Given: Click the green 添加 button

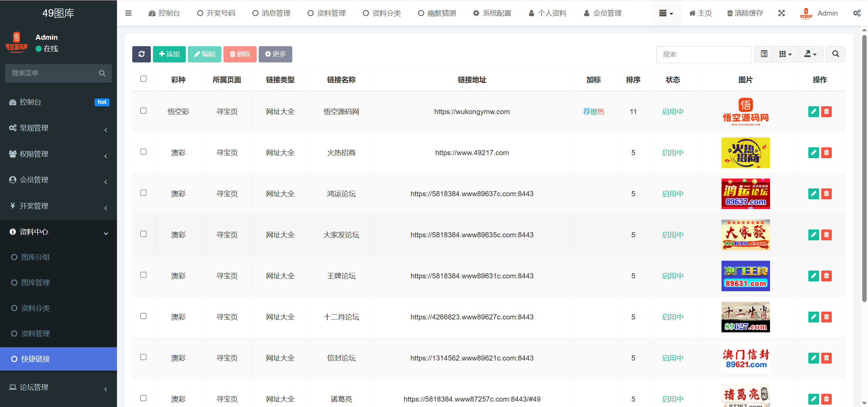Looking at the screenshot, I should tap(169, 54).
